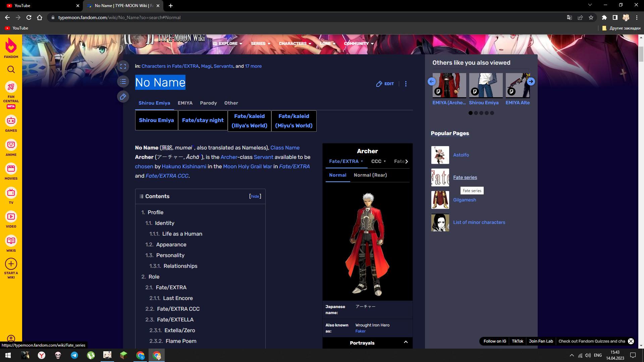Select the Normal (Rear) image tab
The image size is (644, 362).
click(370, 175)
